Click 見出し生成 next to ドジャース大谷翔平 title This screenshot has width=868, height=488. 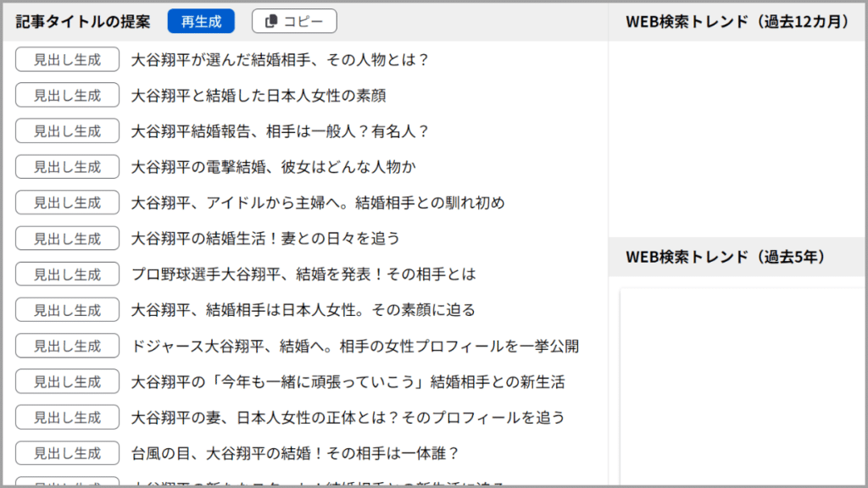pyautogui.click(x=67, y=346)
